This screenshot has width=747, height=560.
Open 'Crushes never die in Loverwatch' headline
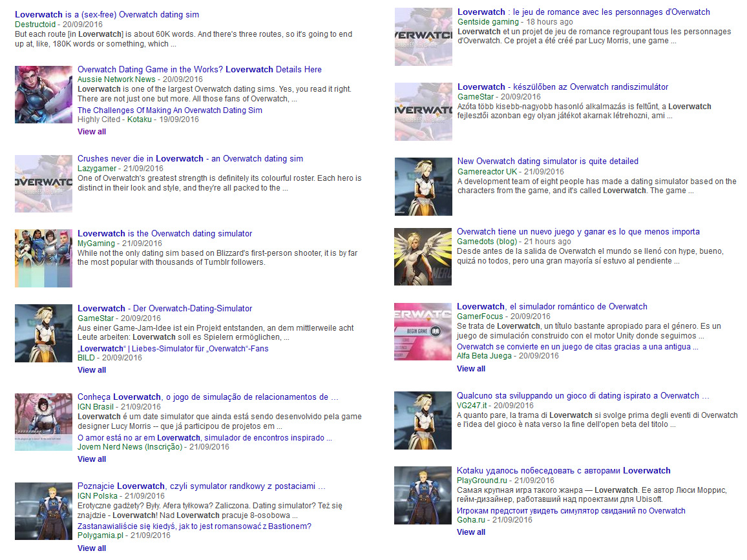click(190, 159)
